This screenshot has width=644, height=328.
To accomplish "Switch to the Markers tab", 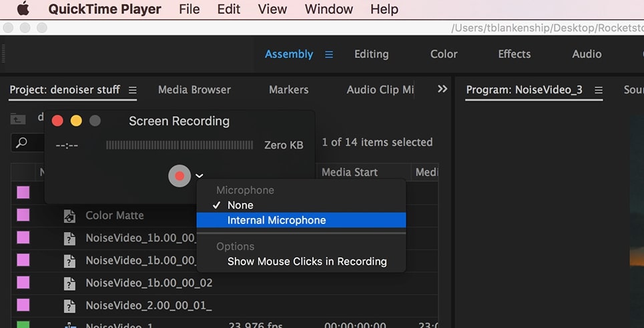I will click(x=289, y=90).
